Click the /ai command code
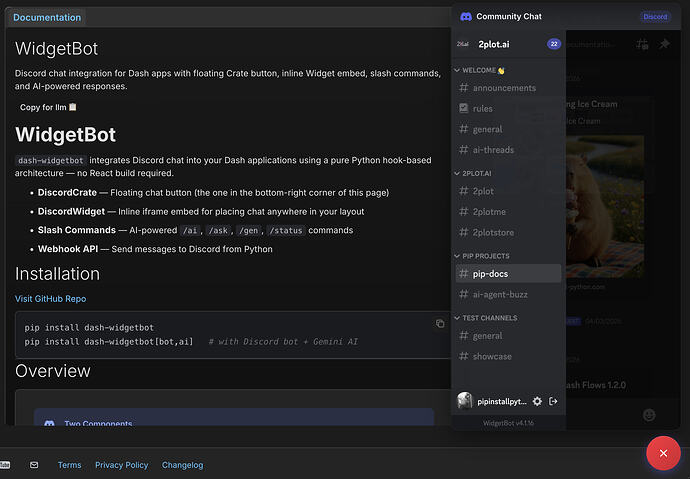This screenshot has width=690, height=479. [x=190, y=230]
